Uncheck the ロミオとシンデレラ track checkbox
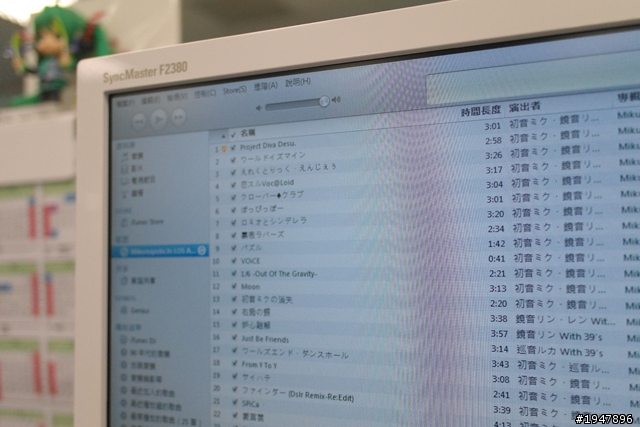This screenshot has height=427, width=640. 233,223
